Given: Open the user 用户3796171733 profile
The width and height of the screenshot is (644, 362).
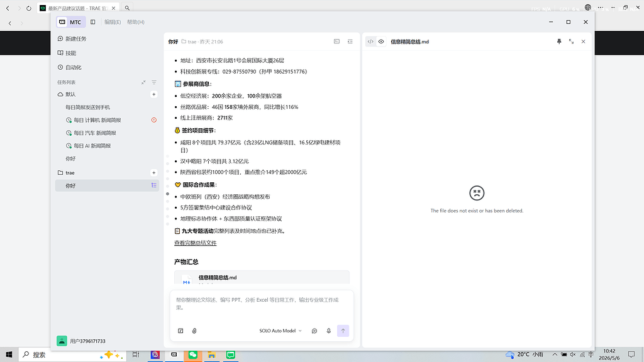Looking at the screenshot, I should pyautogui.click(x=81, y=341).
